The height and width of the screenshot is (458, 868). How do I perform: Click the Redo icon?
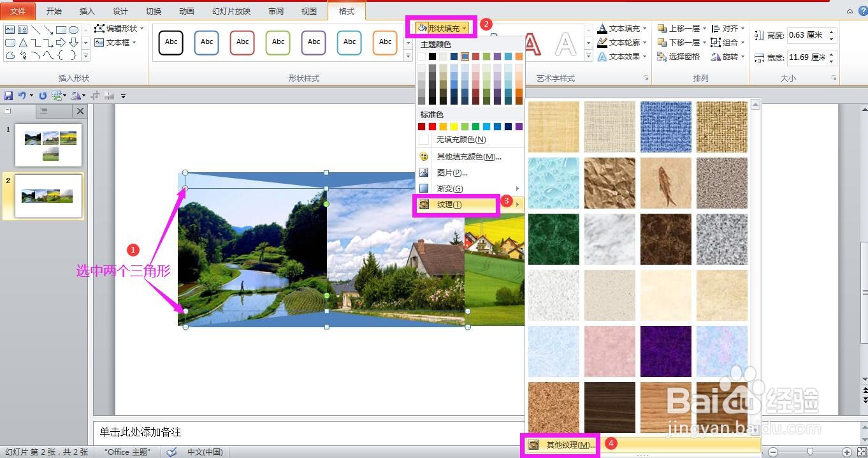pos(43,96)
